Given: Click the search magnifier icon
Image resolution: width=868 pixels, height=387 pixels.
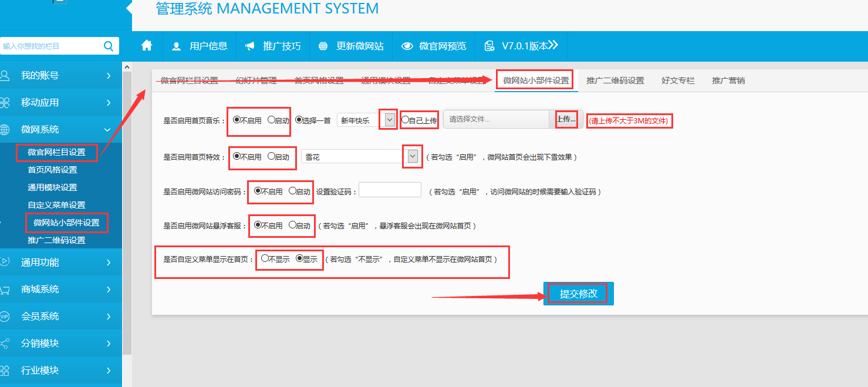Looking at the screenshot, I should coord(108,46).
